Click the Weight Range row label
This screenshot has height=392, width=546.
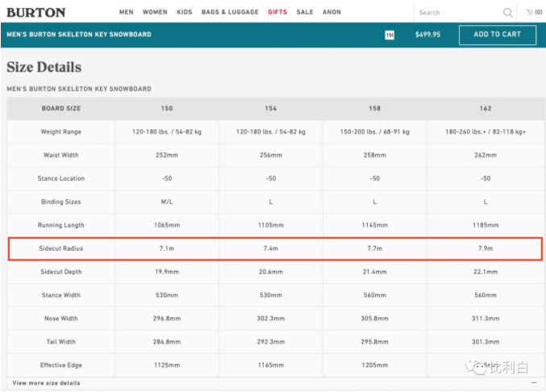(61, 131)
